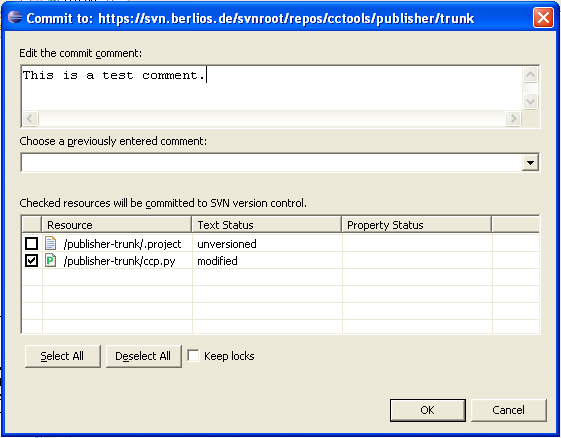
Task: Confirm the commit with OK
Action: pos(428,410)
